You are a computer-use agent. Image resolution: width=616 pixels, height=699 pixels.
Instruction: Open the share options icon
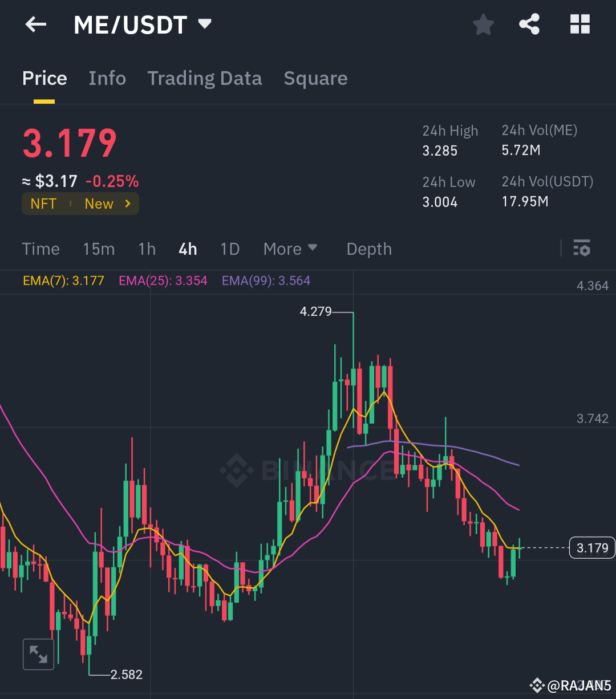529,24
